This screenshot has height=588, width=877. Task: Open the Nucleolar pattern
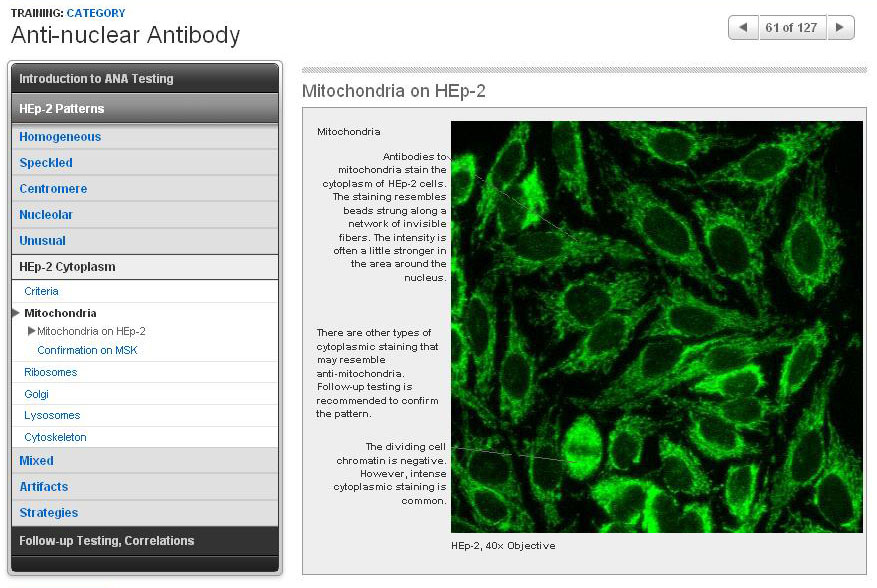(46, 215)
